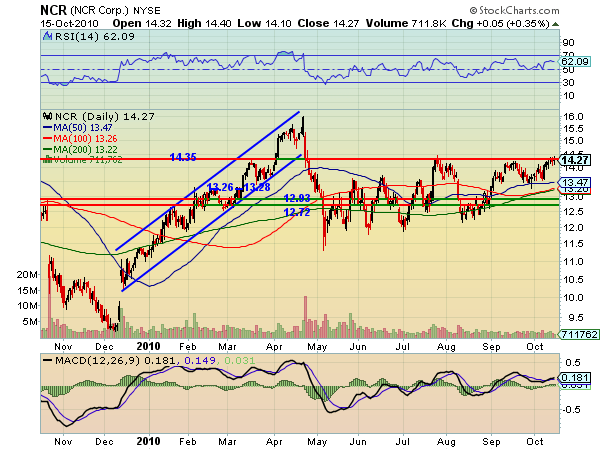This screenshot has width=600, height=450.
Task: Click the 14.35 resistance annotation
Action: point(183,157)
